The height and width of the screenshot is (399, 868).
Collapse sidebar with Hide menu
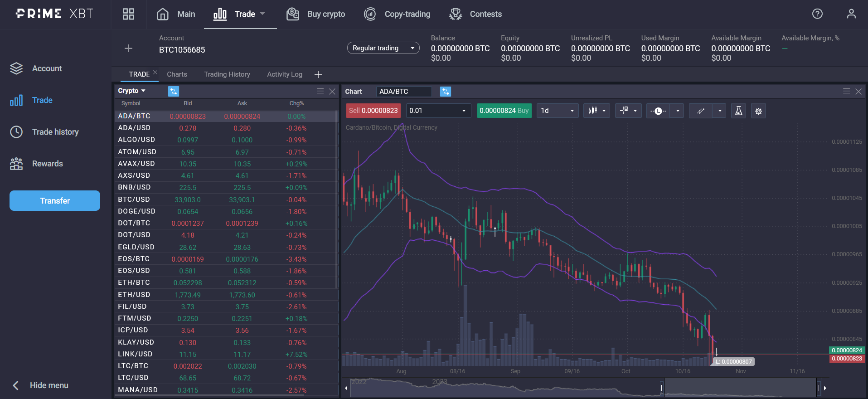click(x=40, y=385)
